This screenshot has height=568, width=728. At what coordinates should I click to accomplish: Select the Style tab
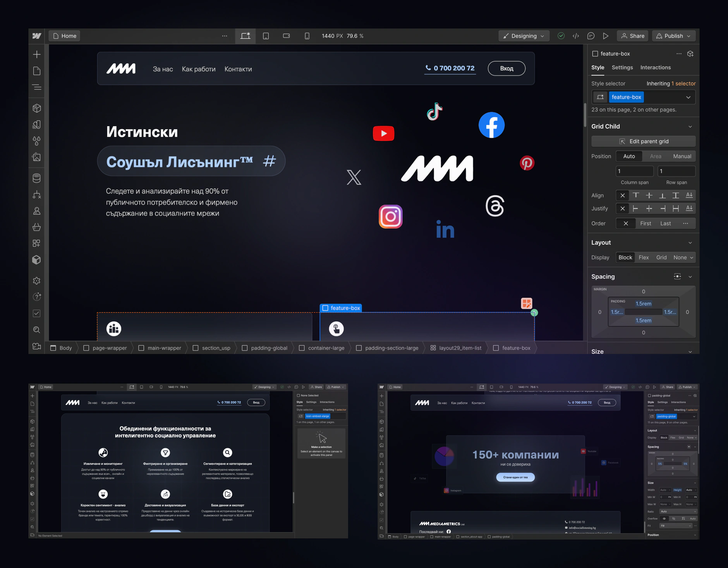598,67
